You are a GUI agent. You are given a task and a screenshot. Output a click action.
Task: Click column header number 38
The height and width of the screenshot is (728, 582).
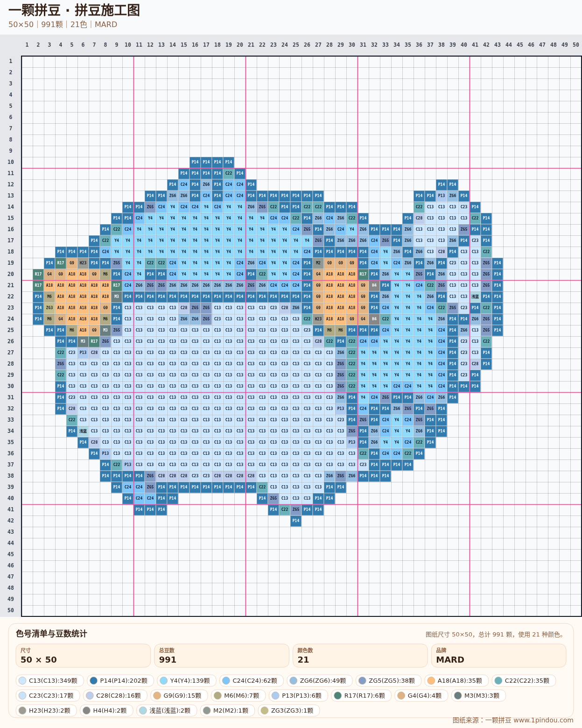(x=442, y=45)
